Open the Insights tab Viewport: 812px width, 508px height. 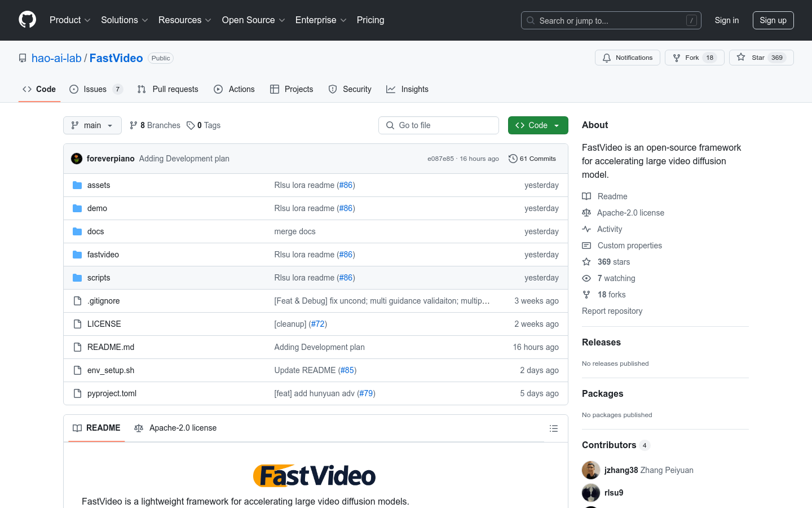click(407, 89)
